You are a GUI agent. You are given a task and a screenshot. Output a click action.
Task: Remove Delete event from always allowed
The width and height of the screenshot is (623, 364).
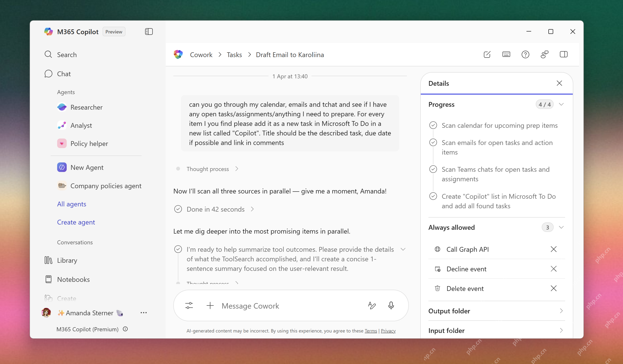[x=553, y=288]
